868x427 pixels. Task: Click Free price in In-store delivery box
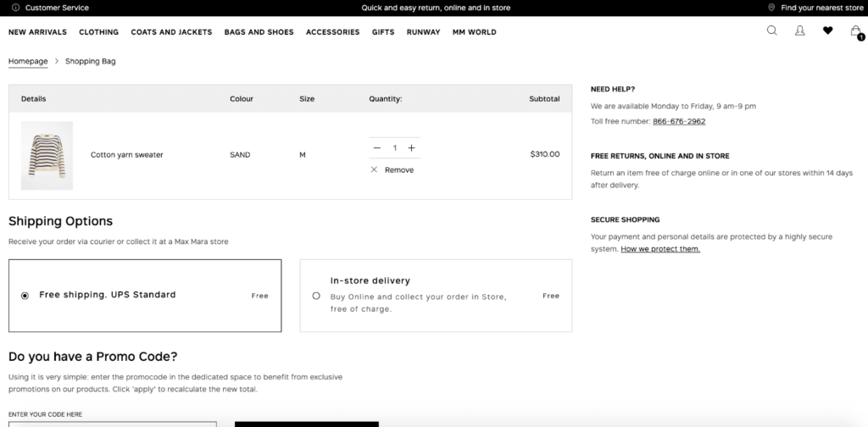coord(551,296)
